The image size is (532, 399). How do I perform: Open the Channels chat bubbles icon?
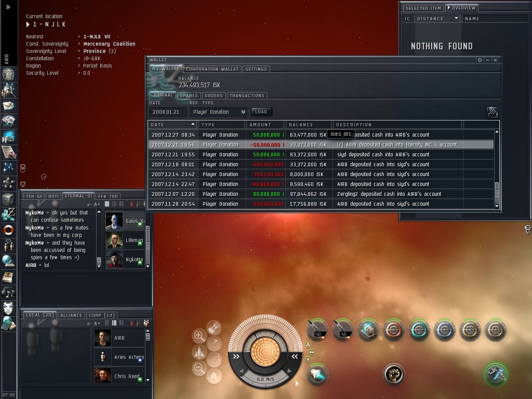point(8,245)
